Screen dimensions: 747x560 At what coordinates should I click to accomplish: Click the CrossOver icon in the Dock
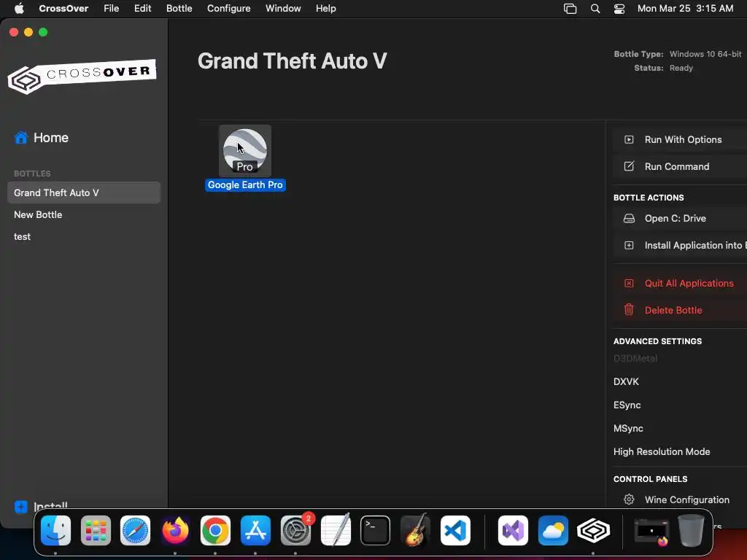(x=593, y=531)
